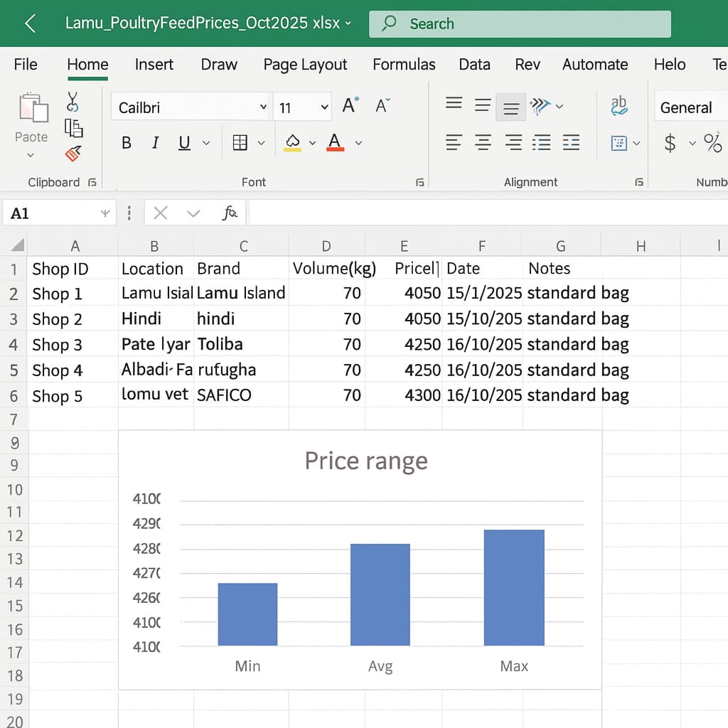The height and width of the screenshot is (728, 728).
Task: Click the Format Painter brush icon
Action: 73,153
